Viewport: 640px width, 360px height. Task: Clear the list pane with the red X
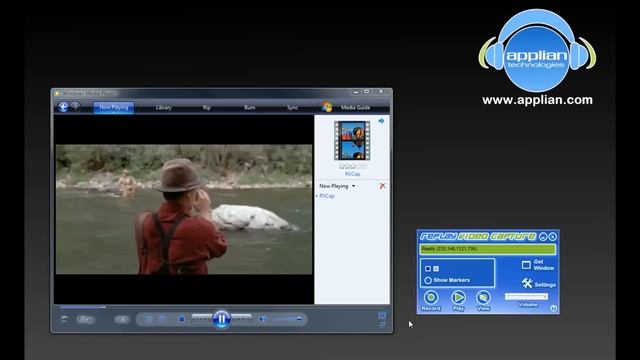tap(382, 186)
